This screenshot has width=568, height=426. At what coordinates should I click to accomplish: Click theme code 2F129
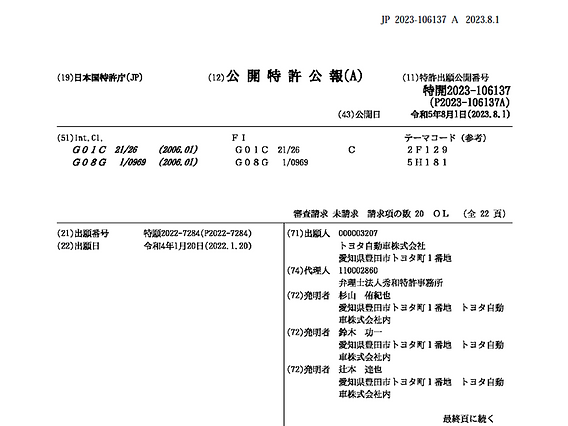pos(427,150)
